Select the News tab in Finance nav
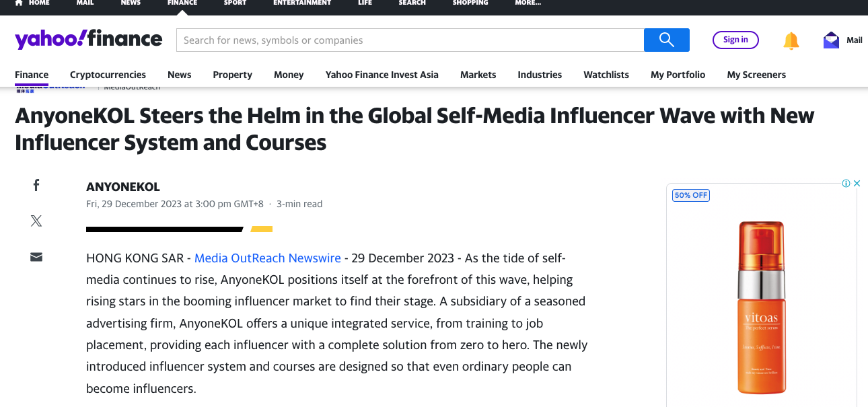 [180, 75]
